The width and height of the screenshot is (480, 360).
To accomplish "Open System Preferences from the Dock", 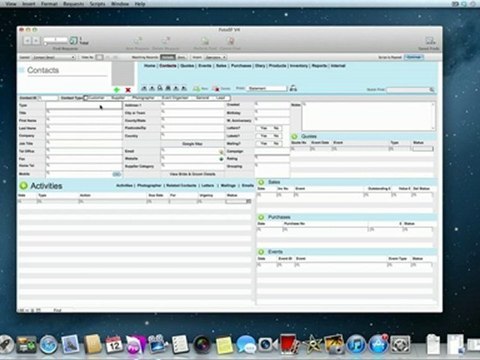I will coord(400,345).
